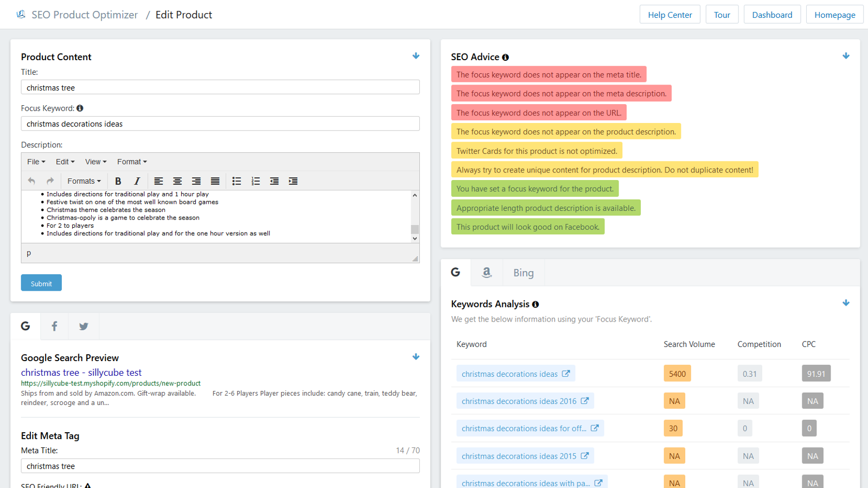Open the Format menu in editor
The width and height of the screenshot is (868, 488).
132,162
